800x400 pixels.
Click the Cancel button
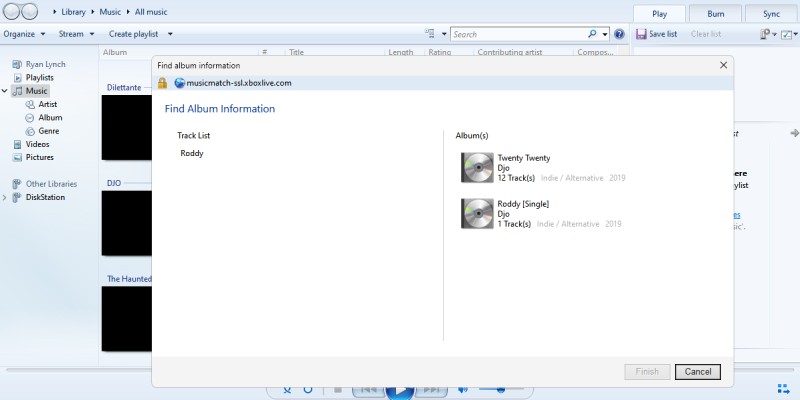697,371
